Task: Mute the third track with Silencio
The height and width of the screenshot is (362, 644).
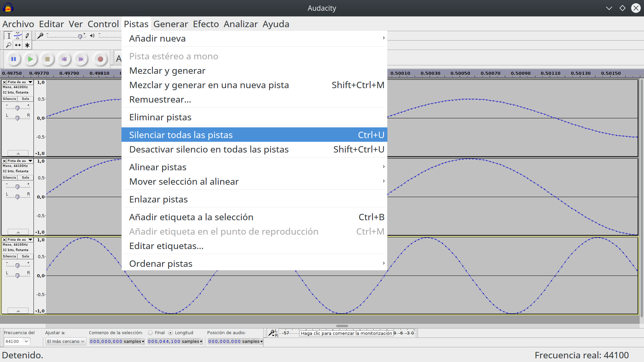Action: [x=9, y=256]
